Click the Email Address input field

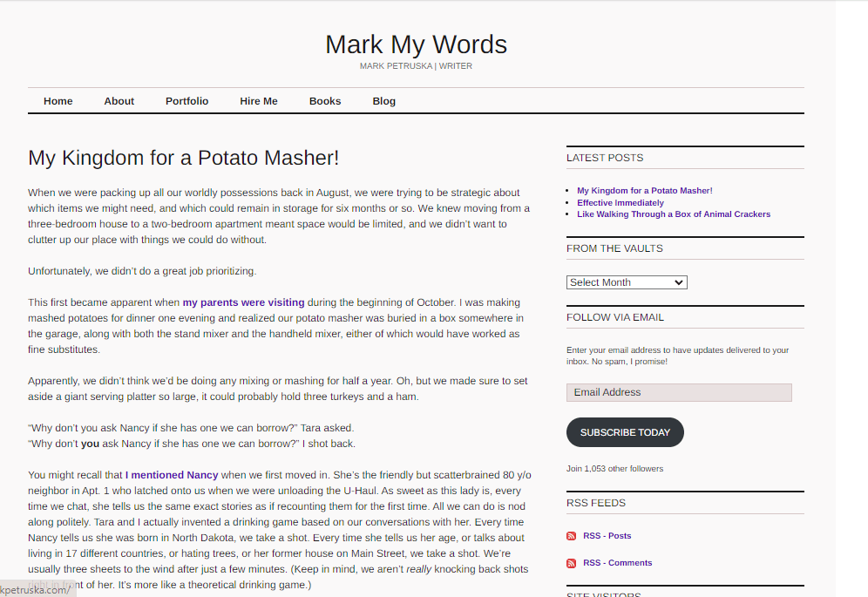pos(679,392)
